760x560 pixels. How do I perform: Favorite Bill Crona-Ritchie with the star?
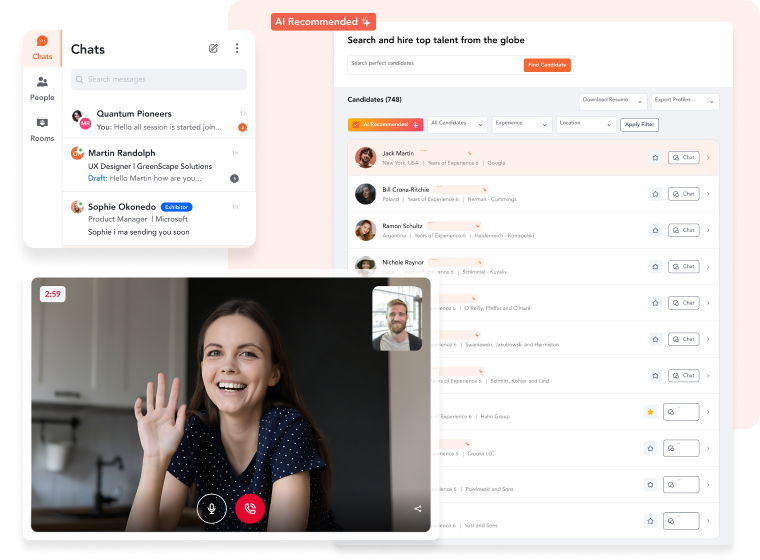[655, 194]
